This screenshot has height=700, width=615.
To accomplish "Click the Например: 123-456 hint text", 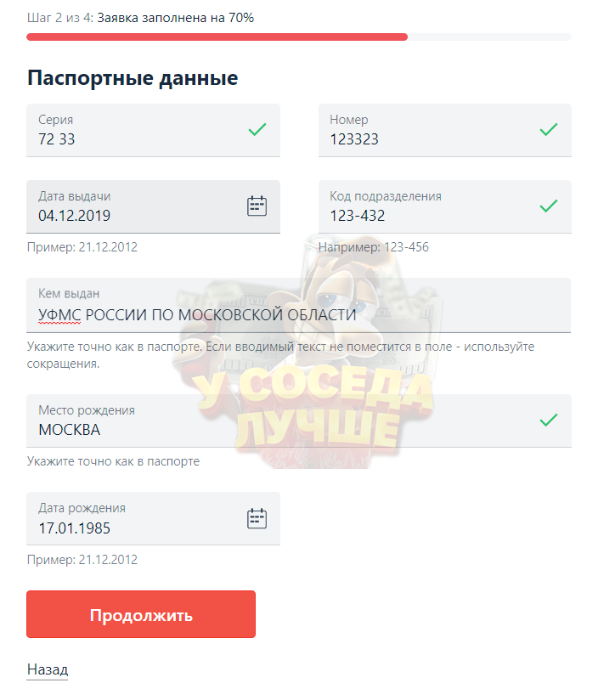I will (x=373, y=247).
